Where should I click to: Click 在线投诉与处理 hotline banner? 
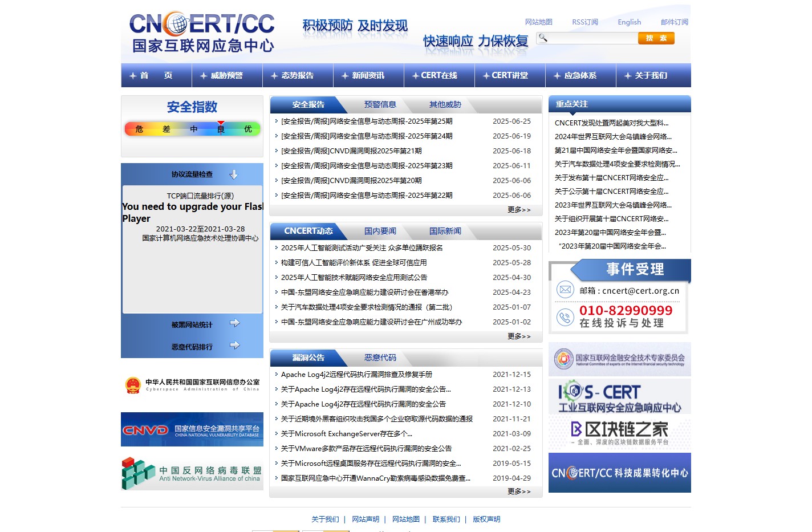click(622, 323)
